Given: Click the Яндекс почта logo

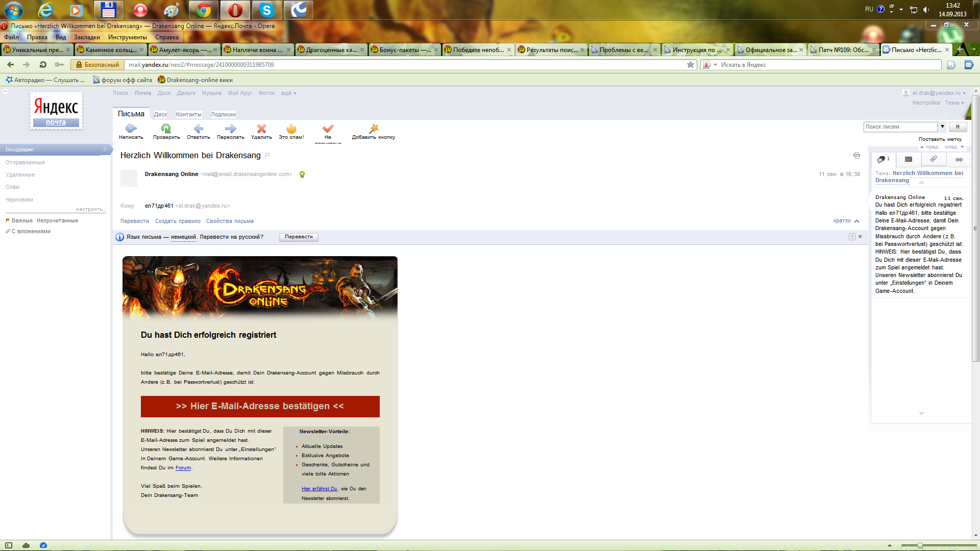Looking at the screenshot, I should (56, 111).
